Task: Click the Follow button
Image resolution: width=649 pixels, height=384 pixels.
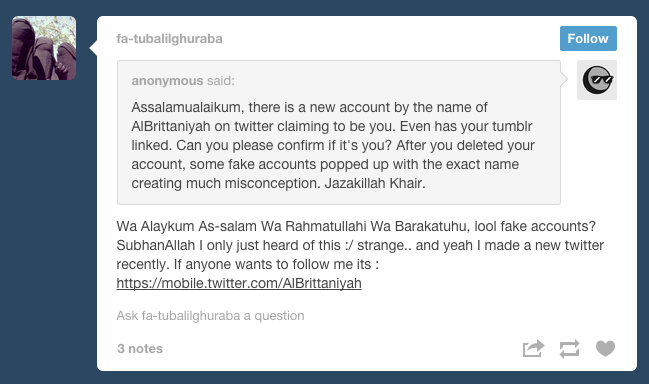Action: (x=588, y=38)
